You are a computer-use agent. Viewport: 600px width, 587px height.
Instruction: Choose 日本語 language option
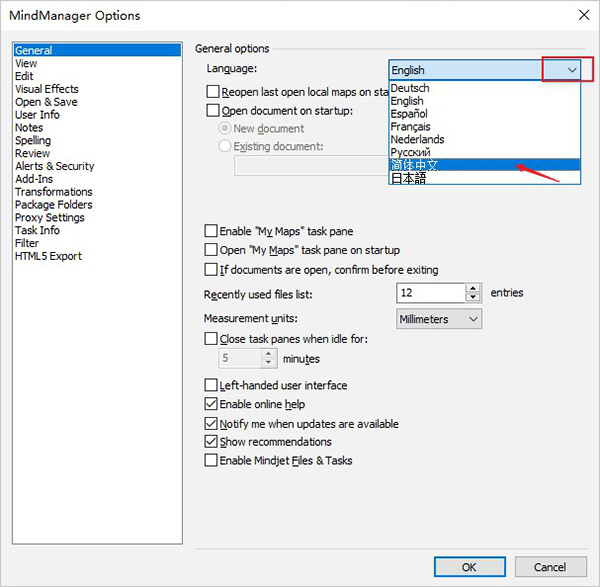[484, 178]
